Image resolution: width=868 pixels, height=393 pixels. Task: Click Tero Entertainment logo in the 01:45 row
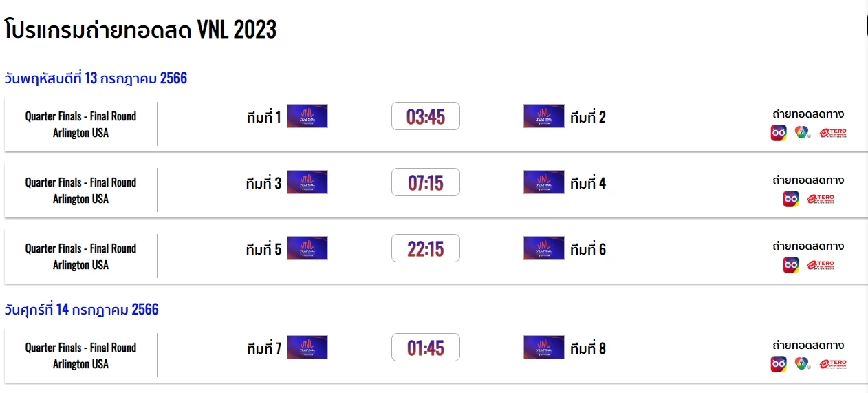point(833,364)
